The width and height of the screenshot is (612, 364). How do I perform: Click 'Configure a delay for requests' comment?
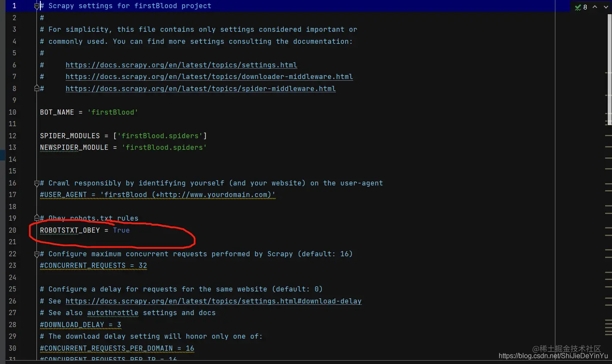pyautogui.click(x=181, y=289)
